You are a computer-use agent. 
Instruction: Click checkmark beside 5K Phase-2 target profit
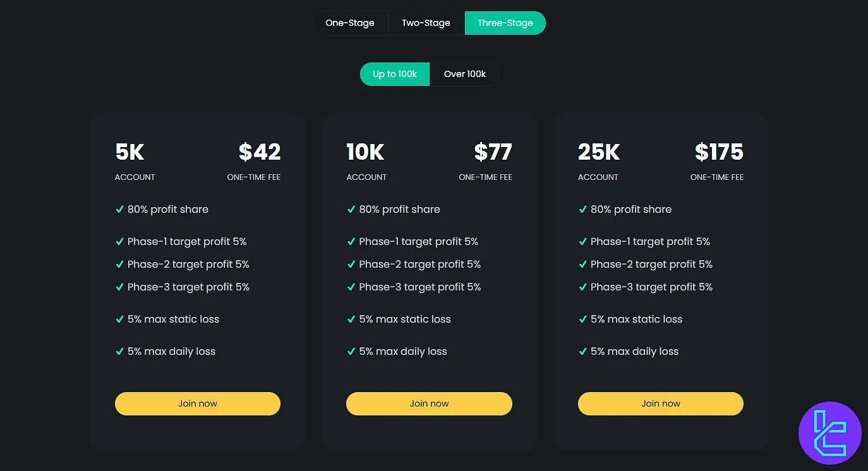(119, 264)
